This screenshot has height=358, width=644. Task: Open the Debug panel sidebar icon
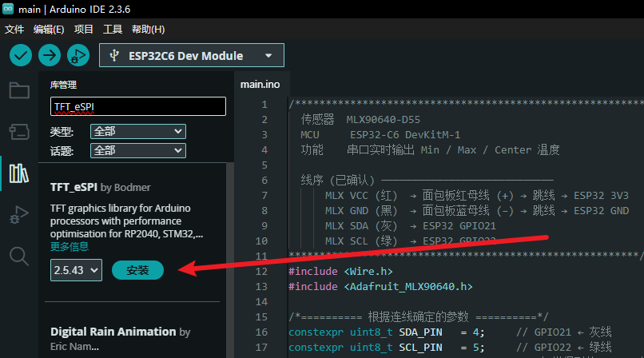click(x=19, y=214)
